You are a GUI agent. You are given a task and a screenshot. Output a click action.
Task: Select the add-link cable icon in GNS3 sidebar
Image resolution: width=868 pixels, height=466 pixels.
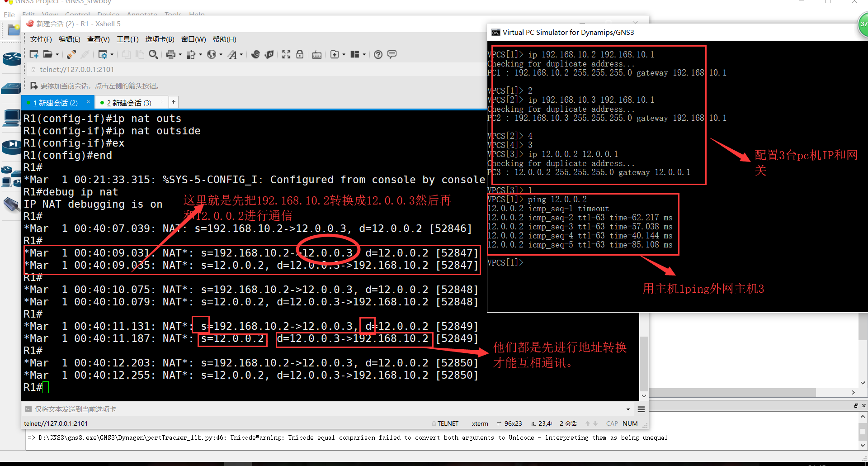pyautogui.click(x=12, y=204)
